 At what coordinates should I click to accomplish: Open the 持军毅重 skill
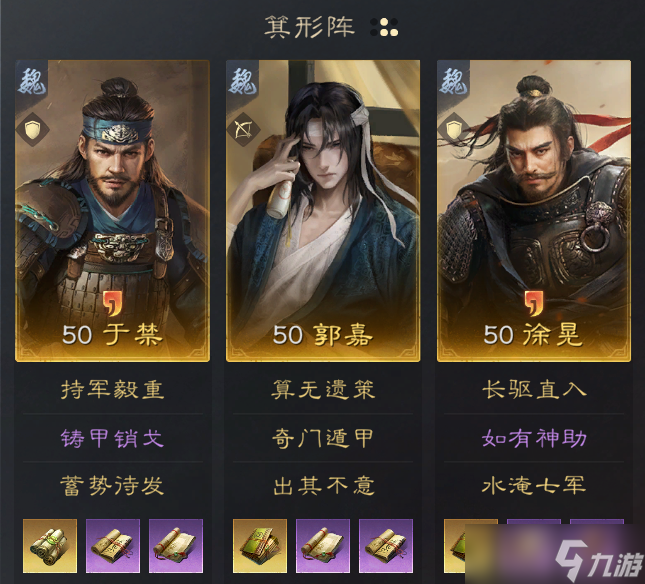pyautogui.click(x=112, y=390)
